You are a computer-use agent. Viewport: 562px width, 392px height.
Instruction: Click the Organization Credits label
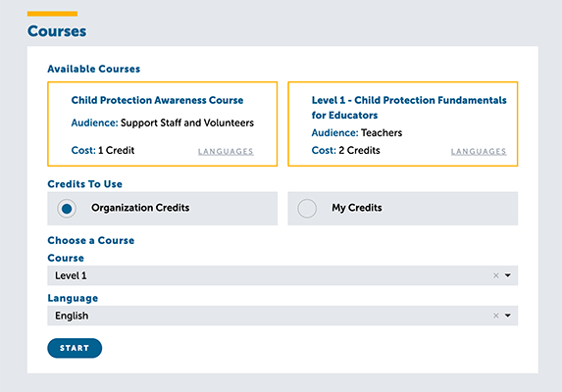point(140,208)
